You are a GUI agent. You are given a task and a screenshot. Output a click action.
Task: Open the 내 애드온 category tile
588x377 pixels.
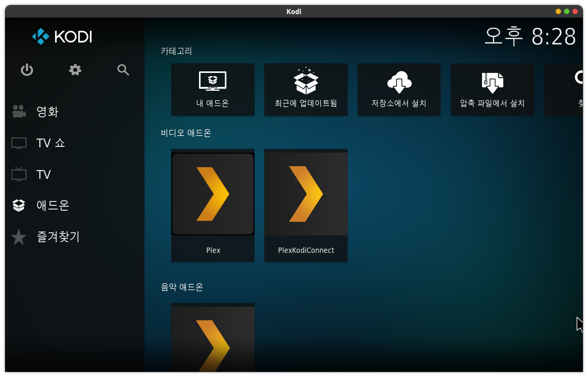(213, 90)
